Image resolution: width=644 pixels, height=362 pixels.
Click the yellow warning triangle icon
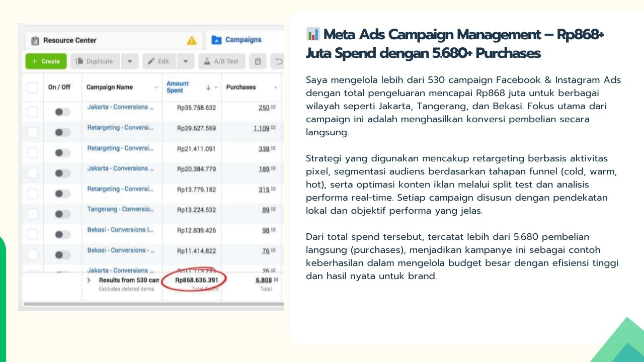tap(192, 40)
